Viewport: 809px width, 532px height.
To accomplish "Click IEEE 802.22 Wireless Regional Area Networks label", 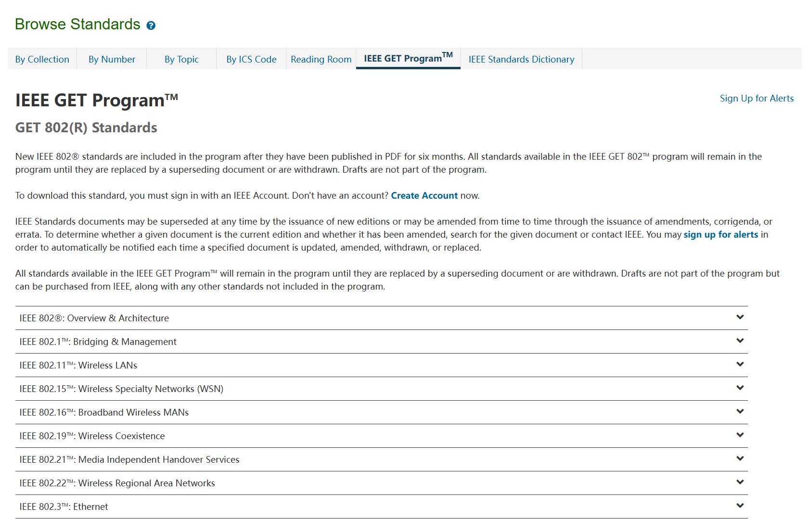I will tap(117, 483).
